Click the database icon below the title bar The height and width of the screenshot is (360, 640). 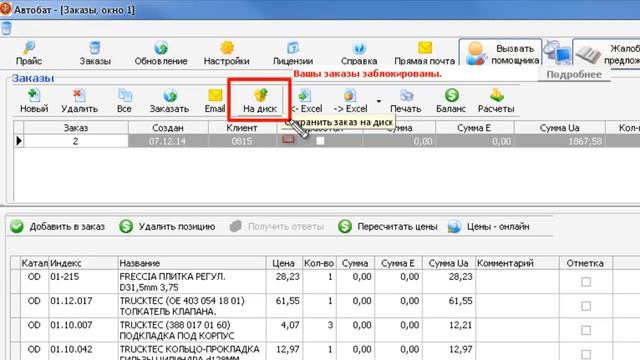pos(6,29)
